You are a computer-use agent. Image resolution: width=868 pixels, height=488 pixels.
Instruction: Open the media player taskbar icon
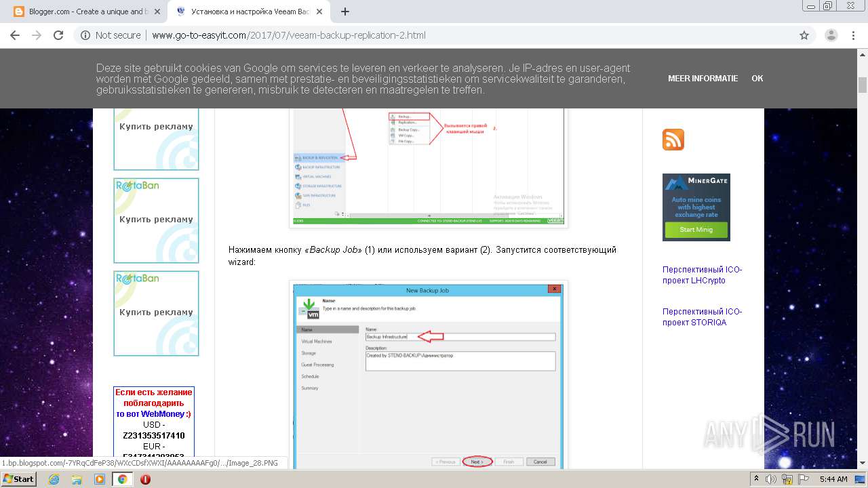[100, 479]
